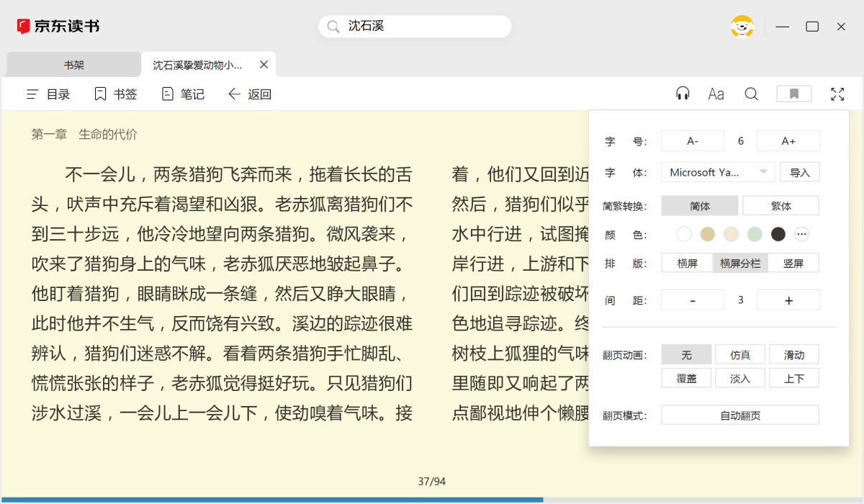Choose 仿真 page-turn animation
The height and width of the screenshot is (504, 864).
click(x=739, y=355)
